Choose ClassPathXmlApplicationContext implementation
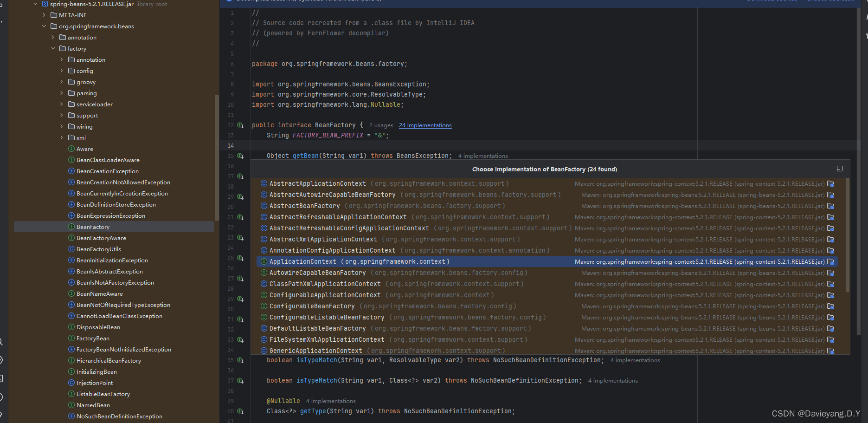 tap(547, 284)
